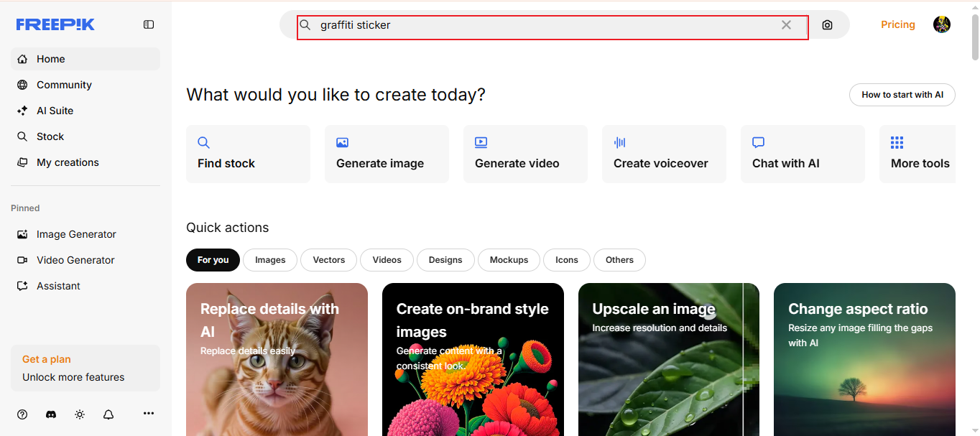The height and width of the screenshot is (436, 980).
Task: Open the Video Generator in the sidebar
Action: click(x=75, y=260)
